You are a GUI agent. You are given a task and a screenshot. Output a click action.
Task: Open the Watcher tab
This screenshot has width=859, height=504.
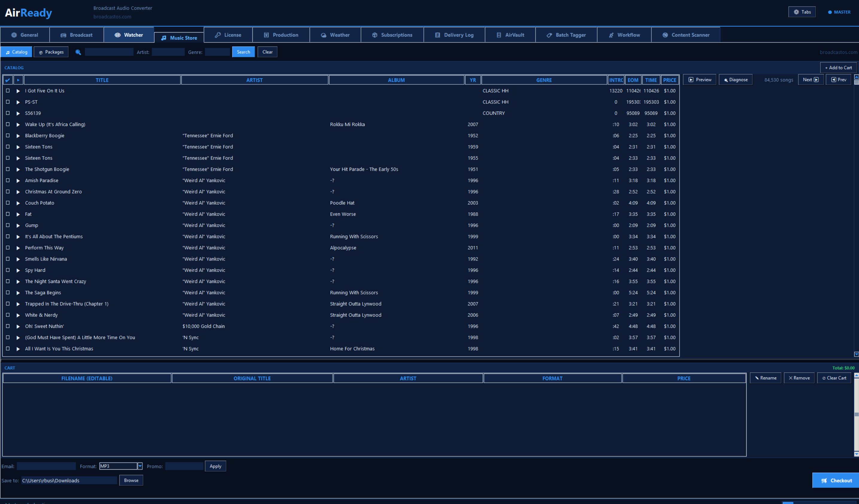(x=129, y=35)
